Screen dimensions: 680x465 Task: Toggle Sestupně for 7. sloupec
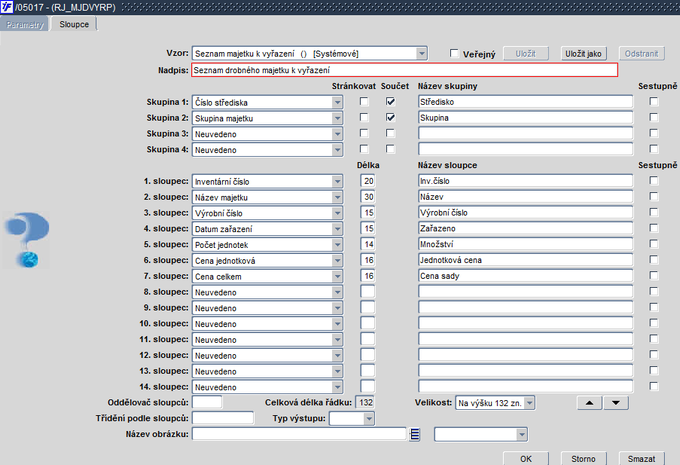pyautogui.click(x=654, y=275)
